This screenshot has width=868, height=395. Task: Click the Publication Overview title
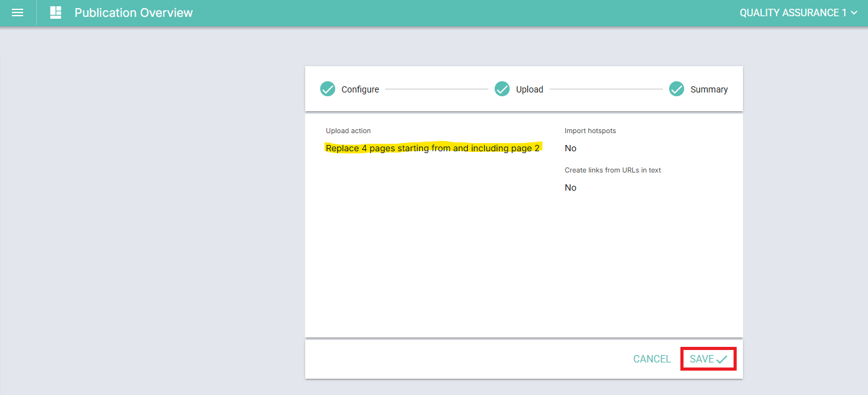click(134, 12)
